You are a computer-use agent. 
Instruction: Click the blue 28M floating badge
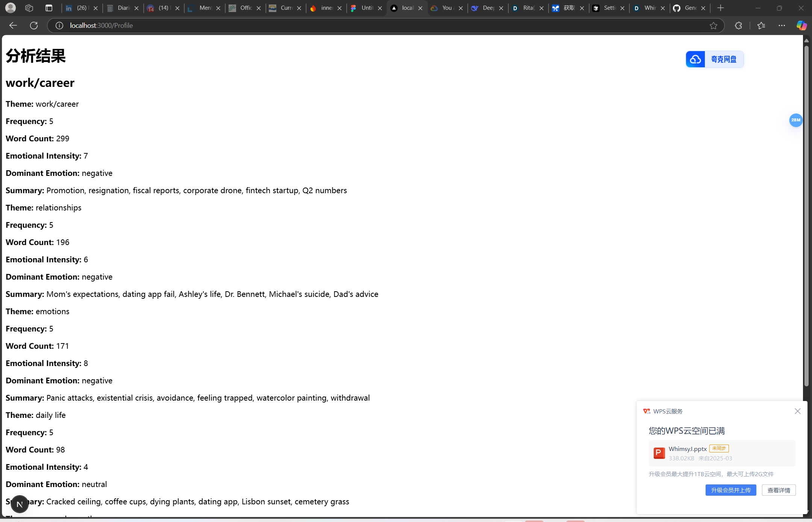(795, 120)
